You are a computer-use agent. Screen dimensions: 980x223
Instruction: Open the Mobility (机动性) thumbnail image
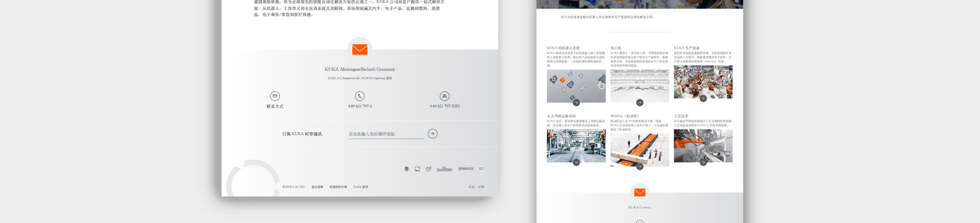coord(640,149)
